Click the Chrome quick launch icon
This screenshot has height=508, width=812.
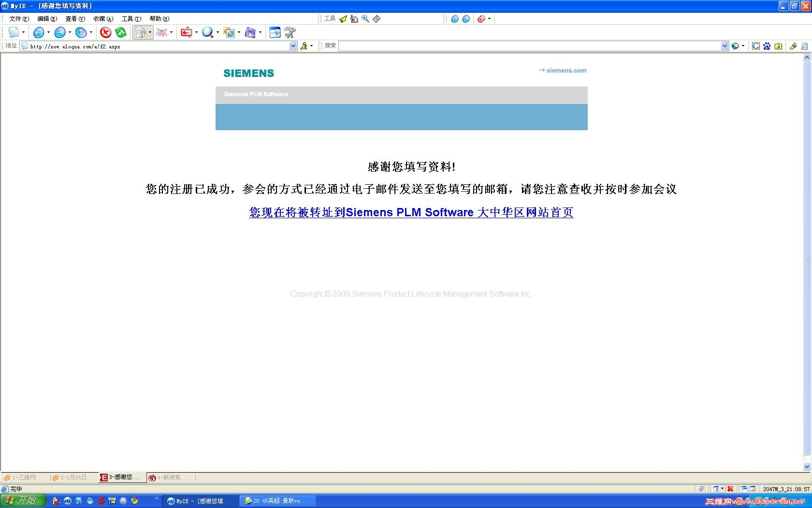(134, 501)
